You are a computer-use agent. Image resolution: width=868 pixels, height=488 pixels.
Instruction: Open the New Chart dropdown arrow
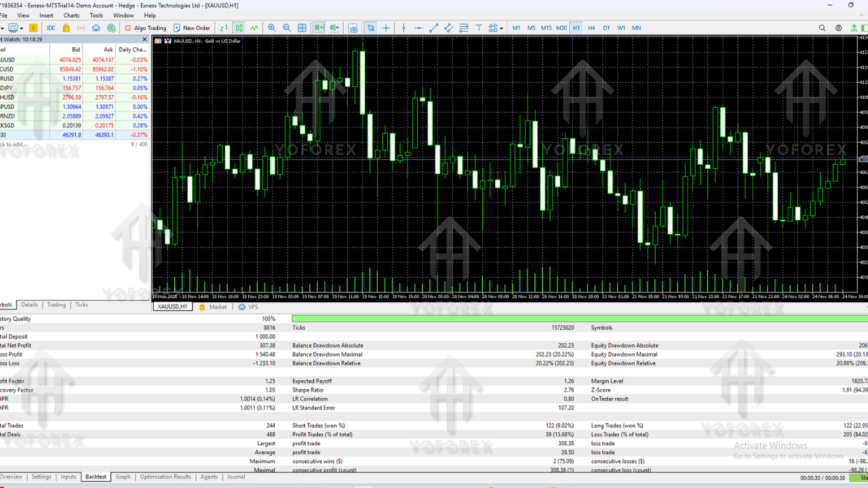click(x=20, y=28)
